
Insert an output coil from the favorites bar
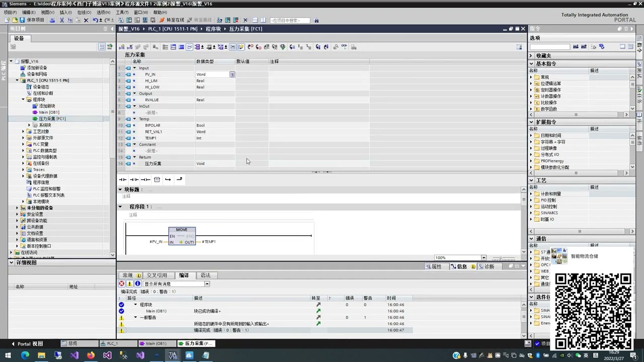pos(145,179)
